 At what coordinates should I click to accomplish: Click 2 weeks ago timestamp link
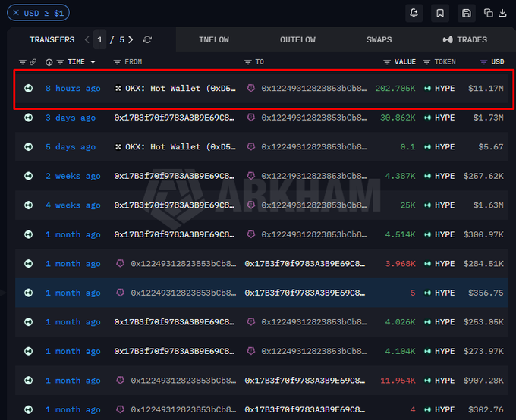click(73, 176)
